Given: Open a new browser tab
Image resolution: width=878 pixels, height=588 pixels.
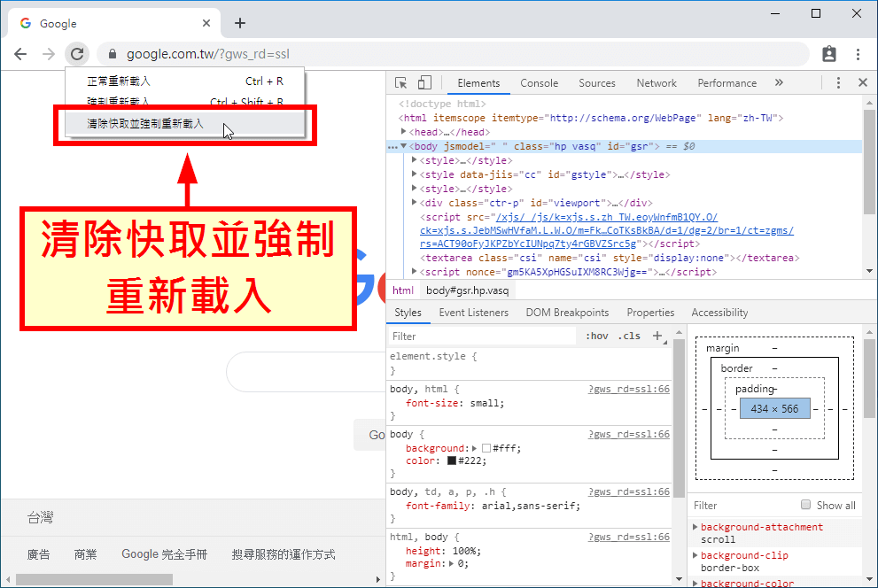Looking at the screenshot, I should tap(240, 23).
